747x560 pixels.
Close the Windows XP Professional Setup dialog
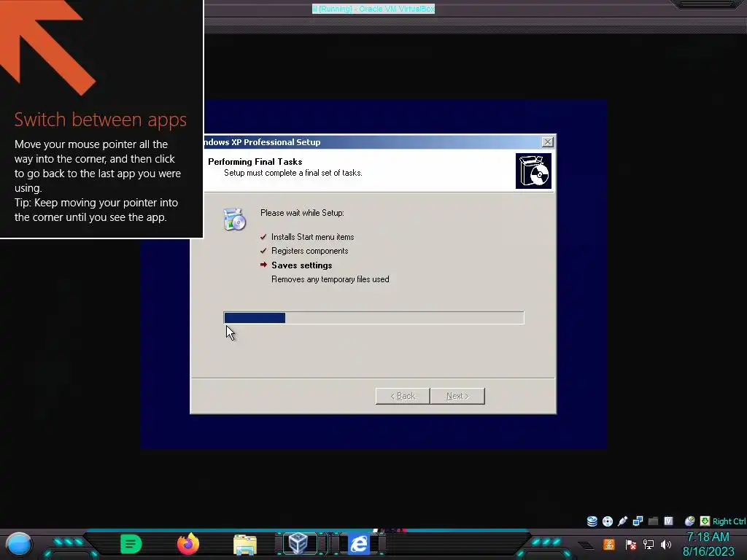(547, 142)
